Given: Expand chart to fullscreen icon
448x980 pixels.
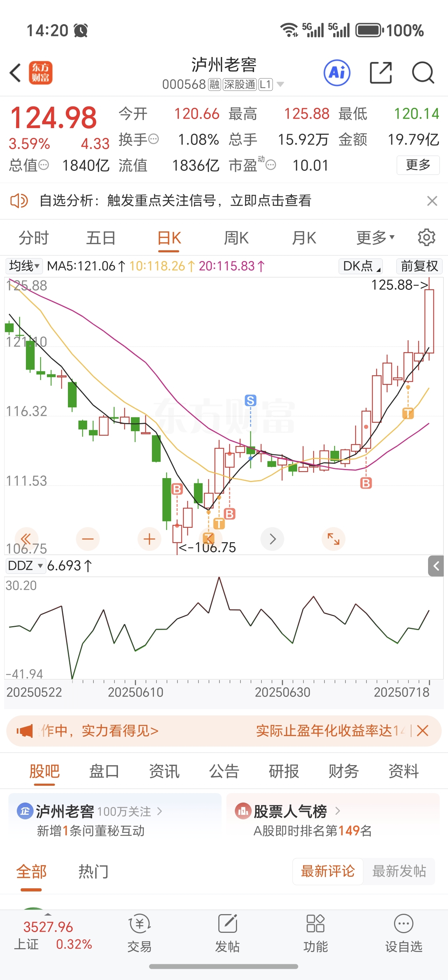Looking at the screenshot, I should point(334,539).
